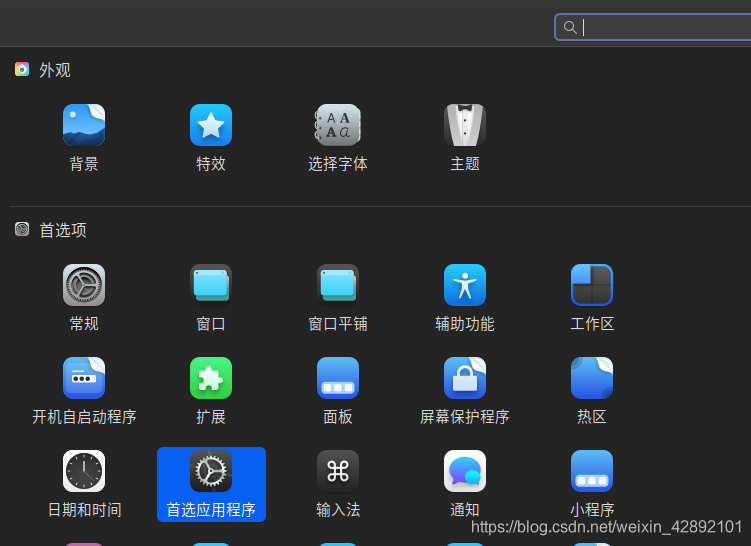
Task: Open the 常规 general preferences
Action: pos(84,297)
